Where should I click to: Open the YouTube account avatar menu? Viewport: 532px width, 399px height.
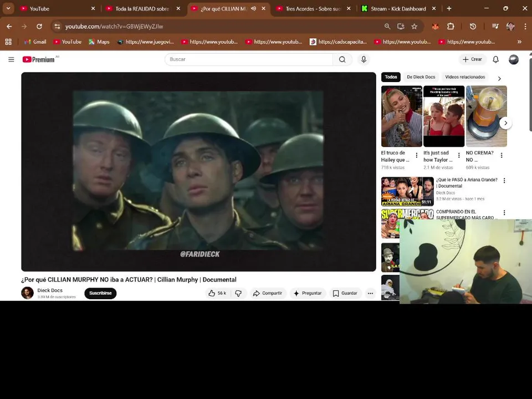point(514,59)
